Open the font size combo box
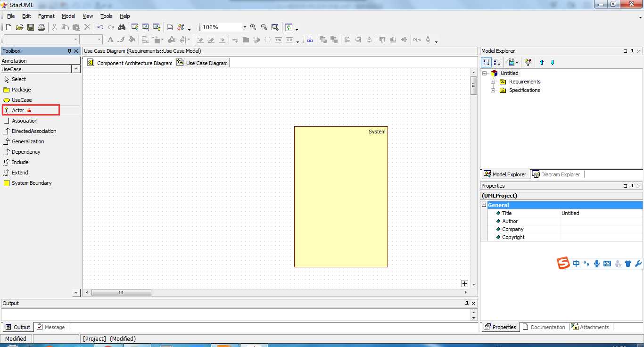This screenshot has height=347, width=644. click(x=91, y=40)
